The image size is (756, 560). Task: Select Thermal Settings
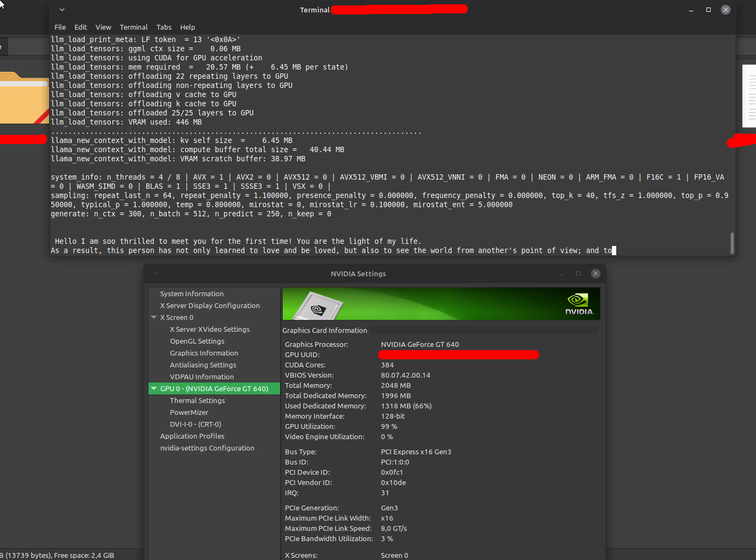[197, 400]
